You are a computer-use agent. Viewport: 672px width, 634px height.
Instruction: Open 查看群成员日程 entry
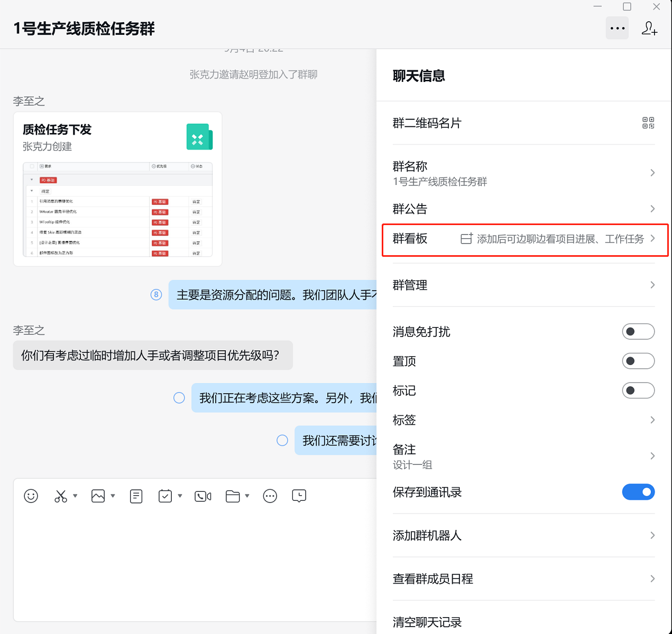(x=523, y=579)
